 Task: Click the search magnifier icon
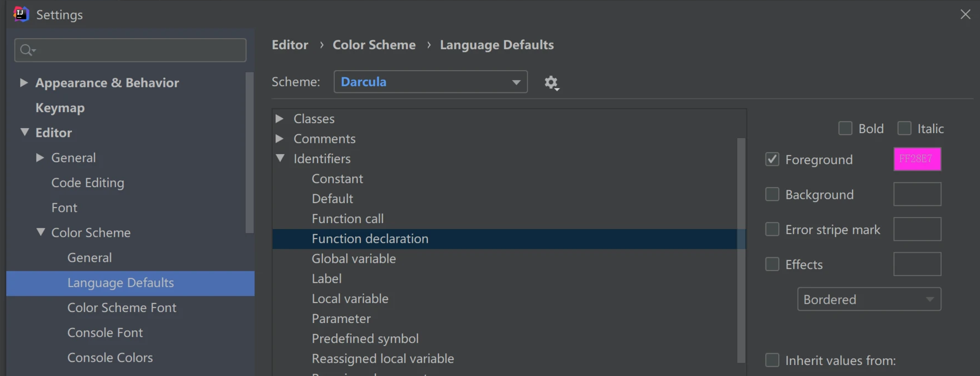(x=27, y=50)
